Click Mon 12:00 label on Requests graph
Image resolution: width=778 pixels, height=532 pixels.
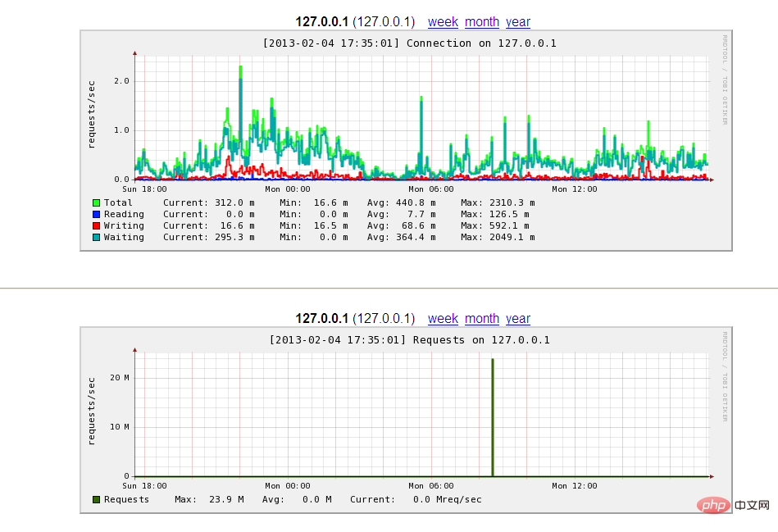(575, 486)
